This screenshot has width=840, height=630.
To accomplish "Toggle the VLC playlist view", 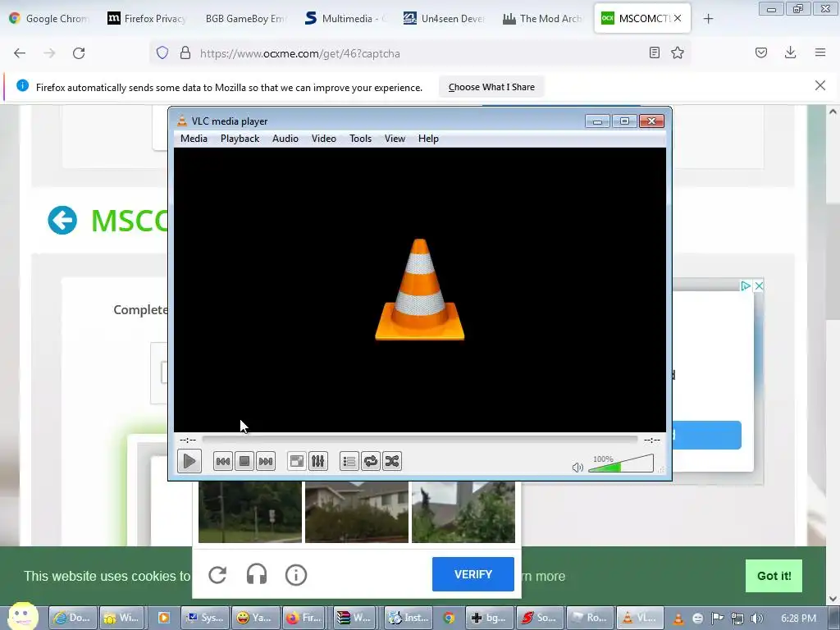I will point(349,461).
